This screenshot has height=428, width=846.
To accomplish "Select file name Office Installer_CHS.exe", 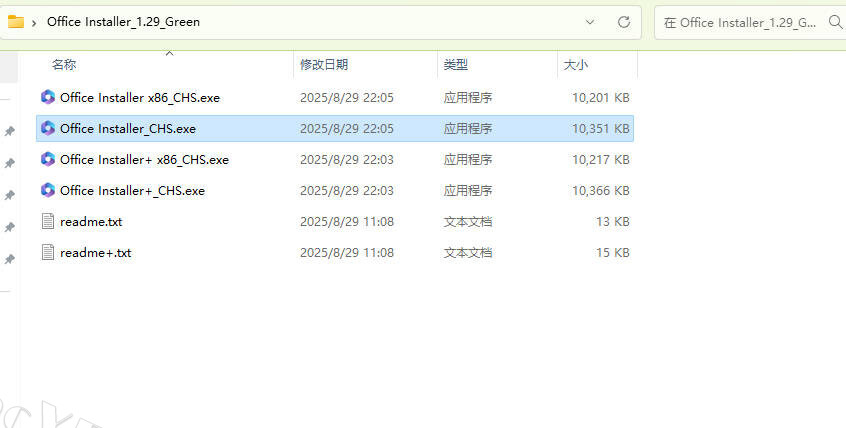I will tap(128, 128).
